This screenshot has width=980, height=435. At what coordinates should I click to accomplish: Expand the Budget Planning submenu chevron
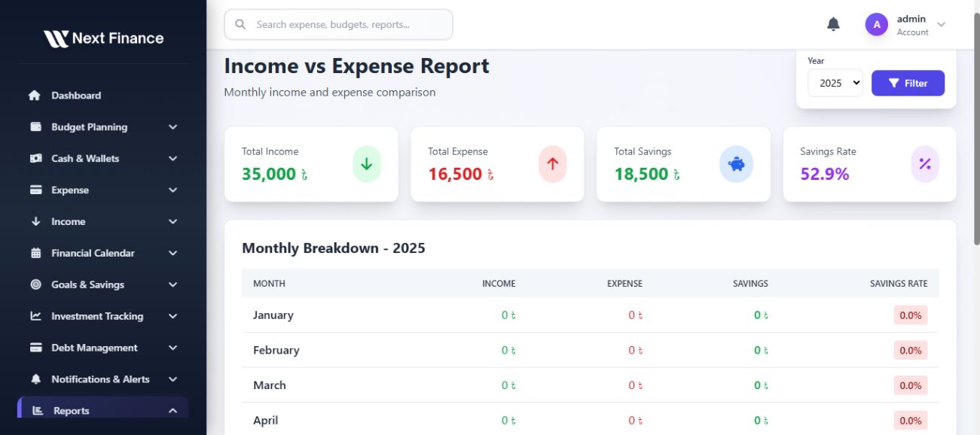tap(172, 127)
